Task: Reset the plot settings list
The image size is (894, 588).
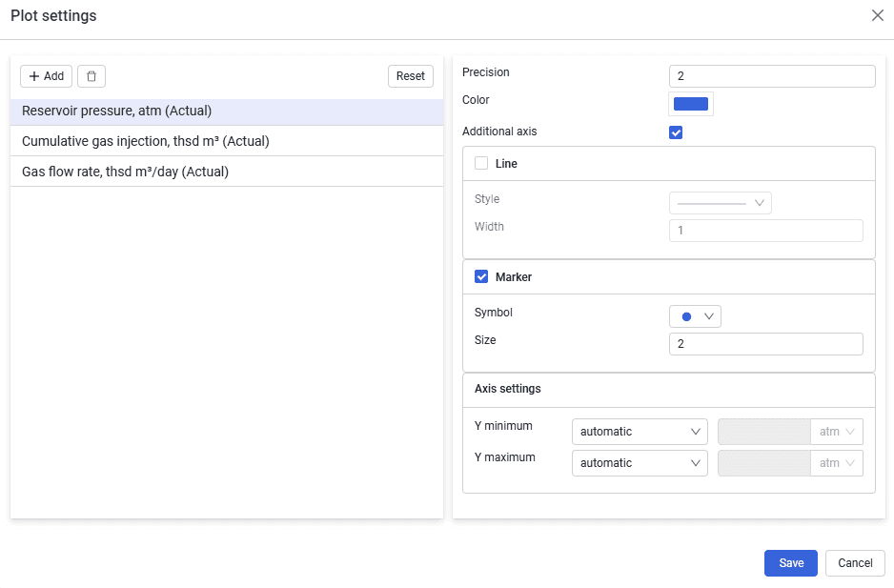Action: coord(411,76)
